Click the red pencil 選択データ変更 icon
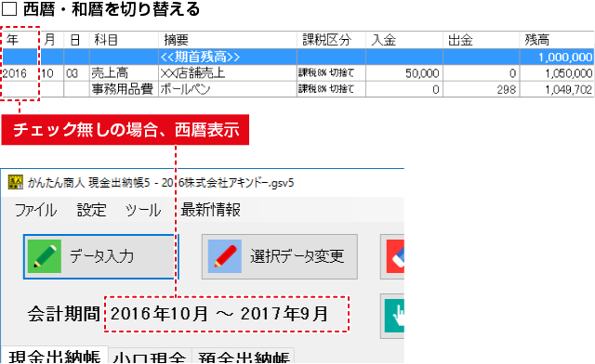The height and width of the screenshot is (364, 595). pyautogui.click(x=225, y=256)
